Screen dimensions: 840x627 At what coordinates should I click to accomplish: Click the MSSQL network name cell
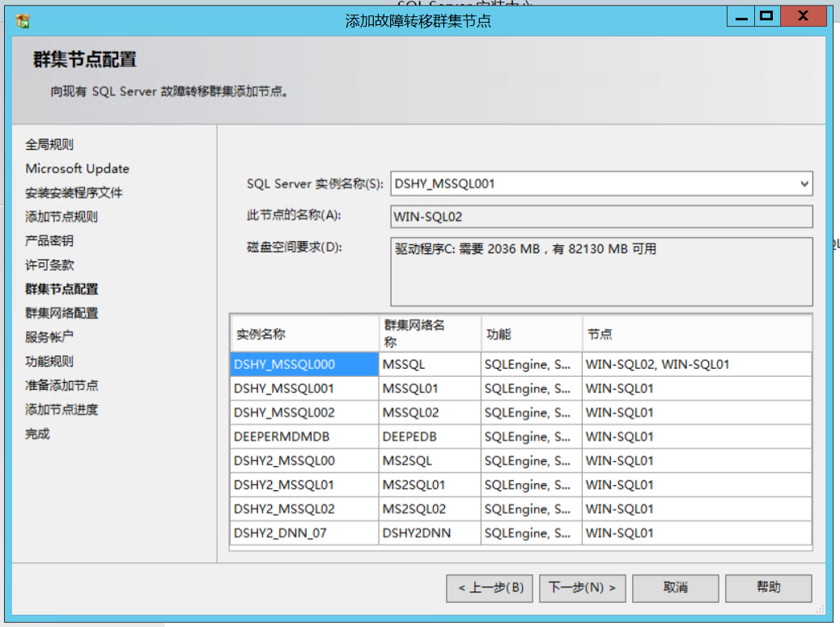430,365
